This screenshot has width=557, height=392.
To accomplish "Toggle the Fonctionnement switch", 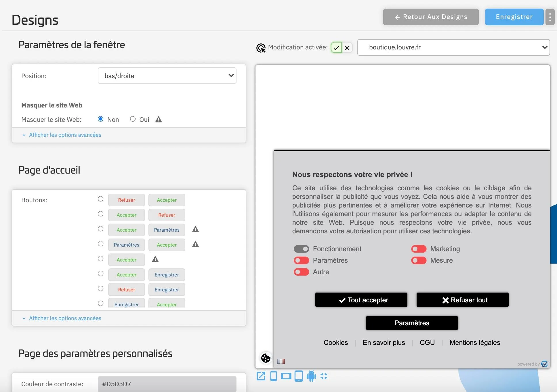I will (x=301, y=249).
